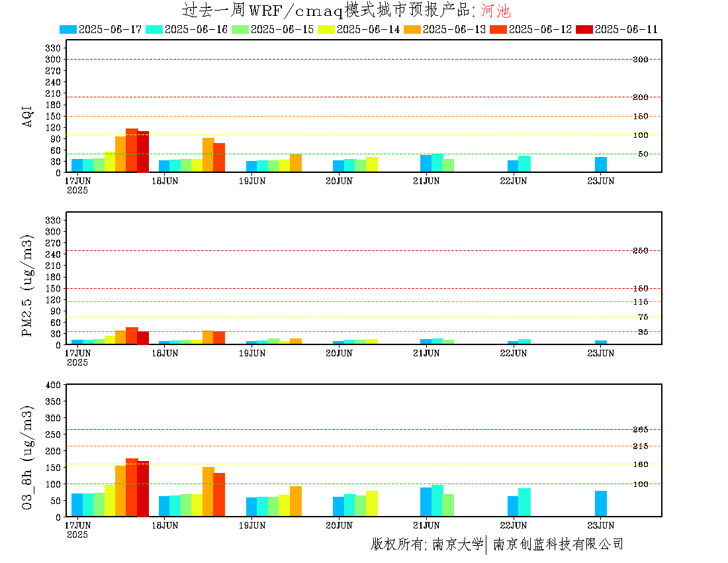
Task: Click the AQI 300 threshold label
Action: [x=641, y=60]
